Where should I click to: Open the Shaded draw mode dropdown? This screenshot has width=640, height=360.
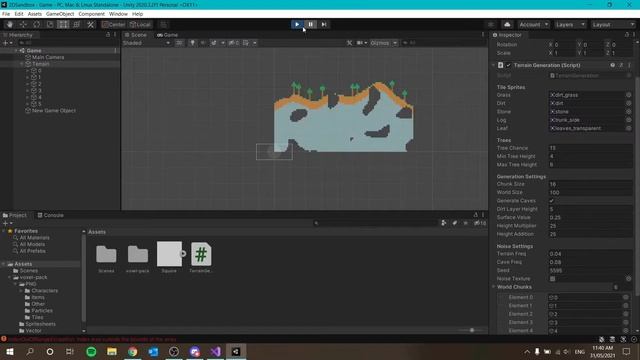click(x=146, y=43)
